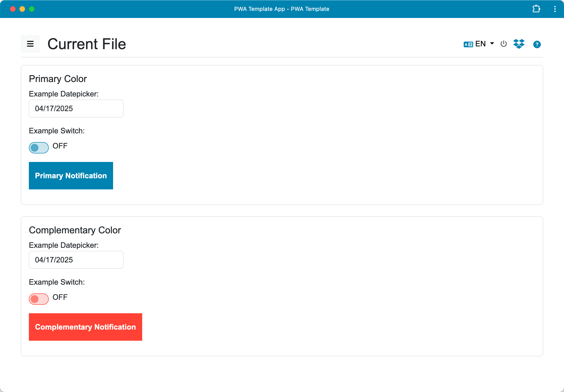Open the Primary Color datepicker field

[x=76, y=109]
